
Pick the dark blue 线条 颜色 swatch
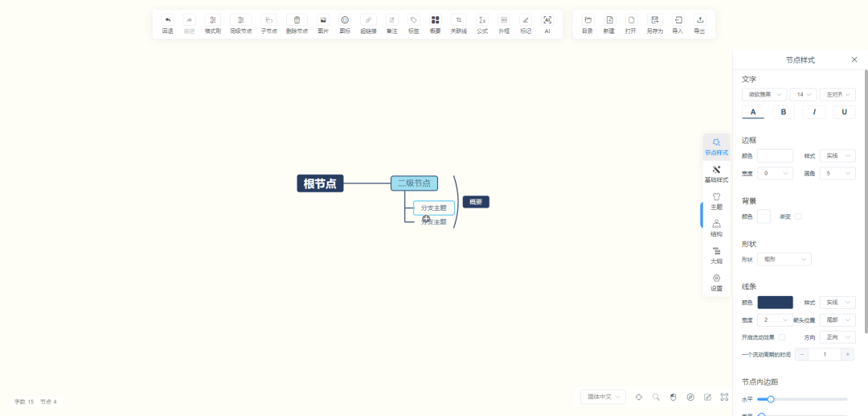coord(775,303)
